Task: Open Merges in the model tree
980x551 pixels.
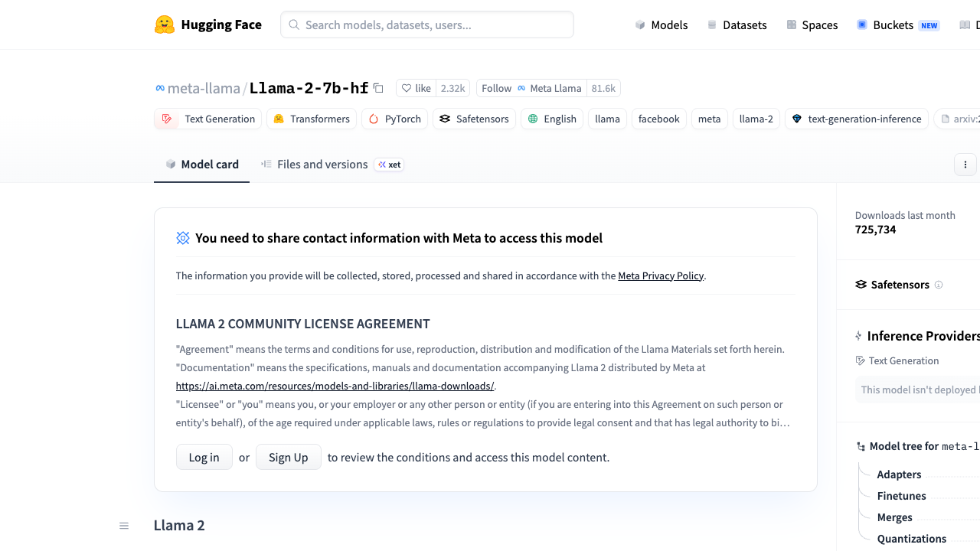Action: coord(894,517)
